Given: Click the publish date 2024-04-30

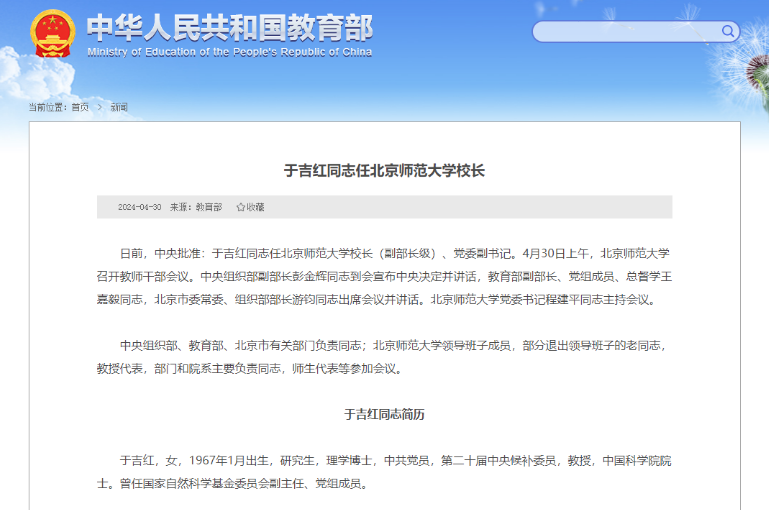Looking at the screenshot, I should pyautogui.click(x=139, y=207).
